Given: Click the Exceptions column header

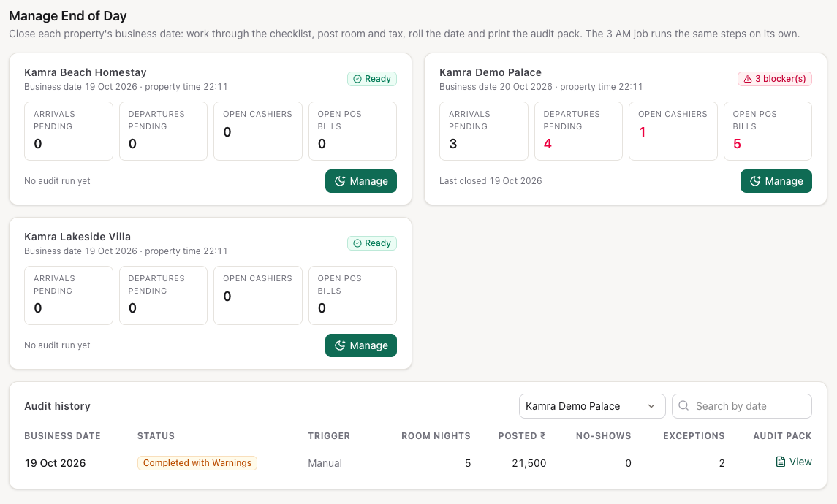Looking at the screenshot, I should pyautogui.click(x=694, y=436).
